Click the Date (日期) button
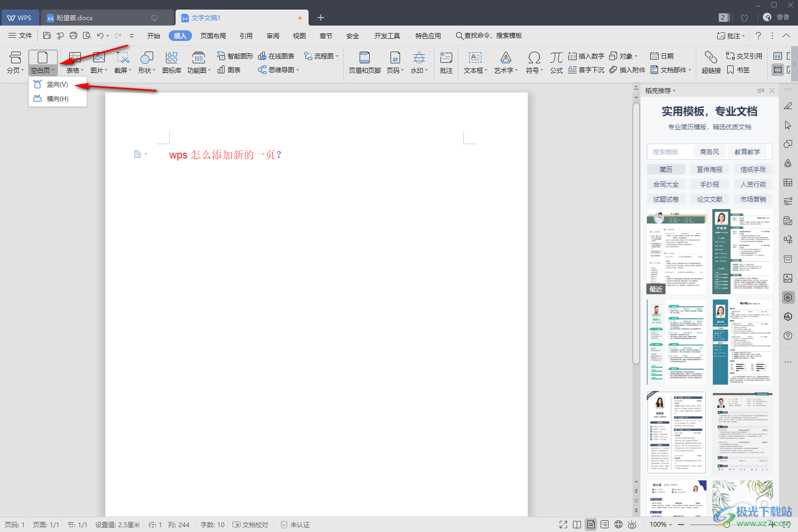 (662, 56)
